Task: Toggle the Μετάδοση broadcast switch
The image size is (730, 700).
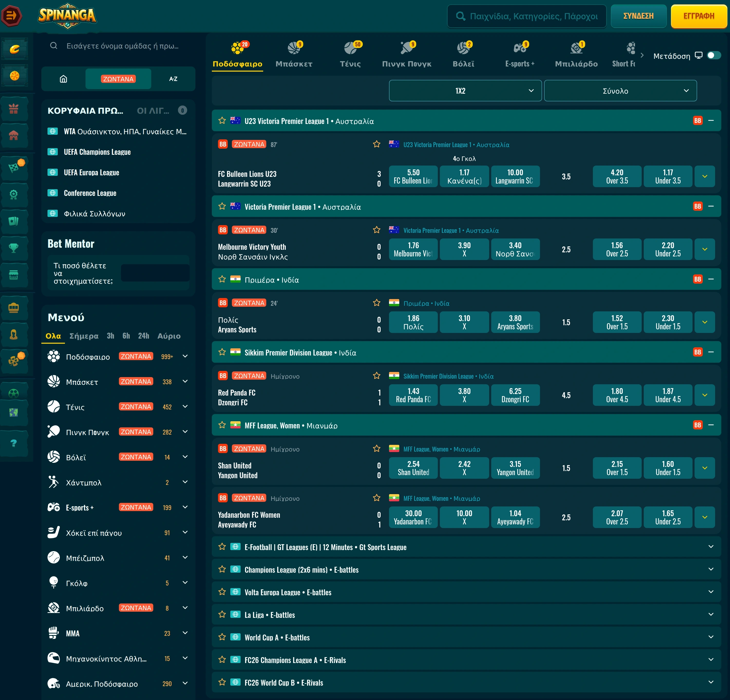Action: click(x=714, y=55)
